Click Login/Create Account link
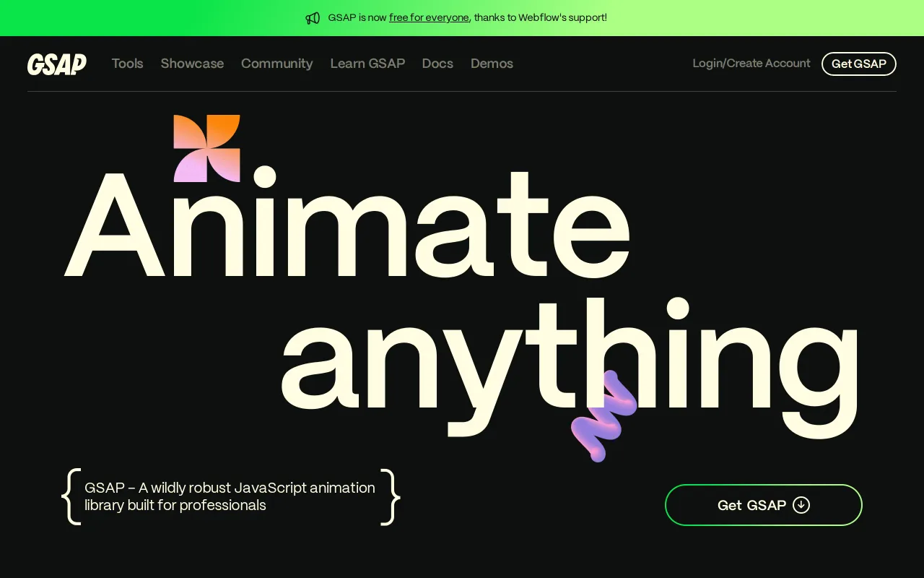 click(751, 64)
